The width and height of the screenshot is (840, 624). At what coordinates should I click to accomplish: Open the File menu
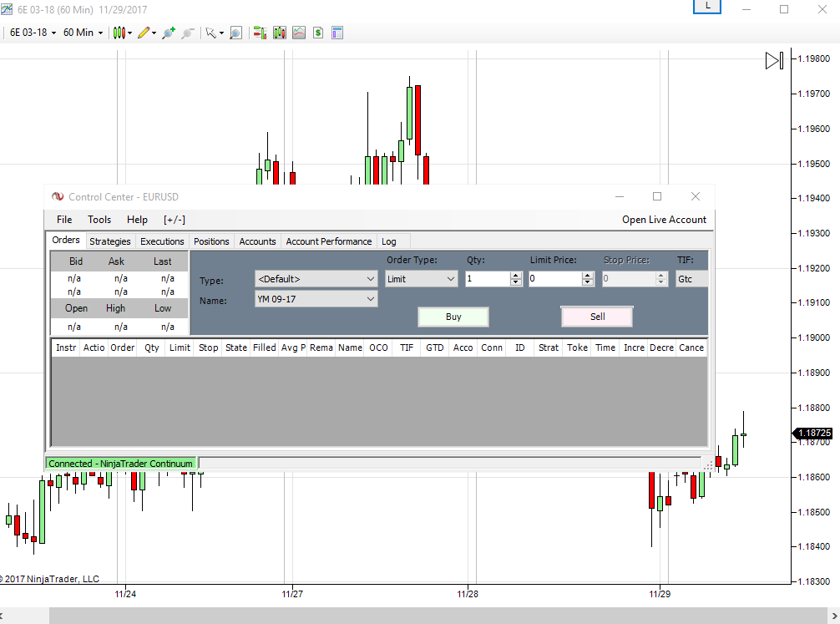click(x=64, y=220)
